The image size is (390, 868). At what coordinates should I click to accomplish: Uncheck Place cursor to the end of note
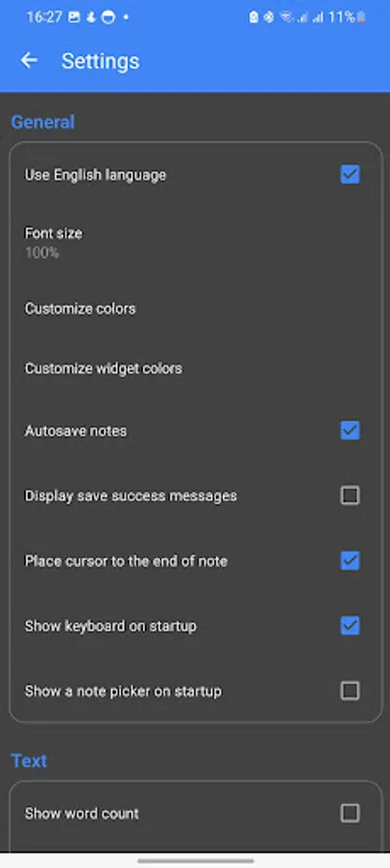tap(350, 560)
